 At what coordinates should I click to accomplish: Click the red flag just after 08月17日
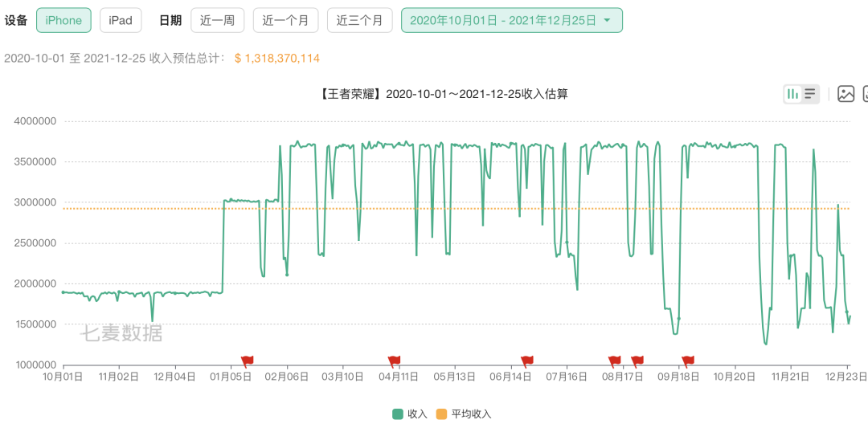pyautogui.click(x=637, y=361)
